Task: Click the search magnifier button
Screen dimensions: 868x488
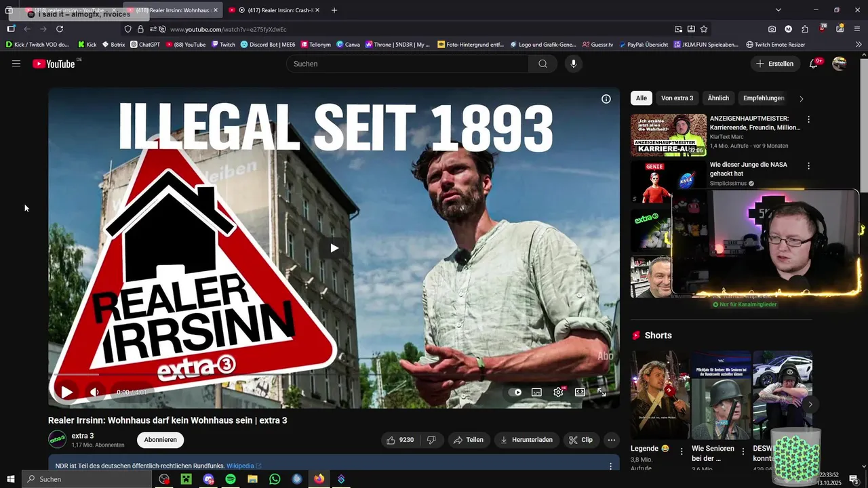Action: [x=542, y=64]
